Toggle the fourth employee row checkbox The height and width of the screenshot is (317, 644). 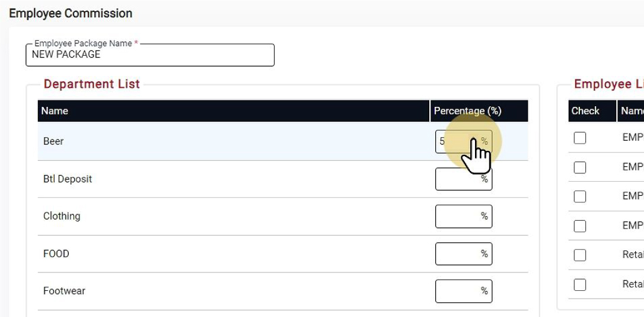click(580, 226)
